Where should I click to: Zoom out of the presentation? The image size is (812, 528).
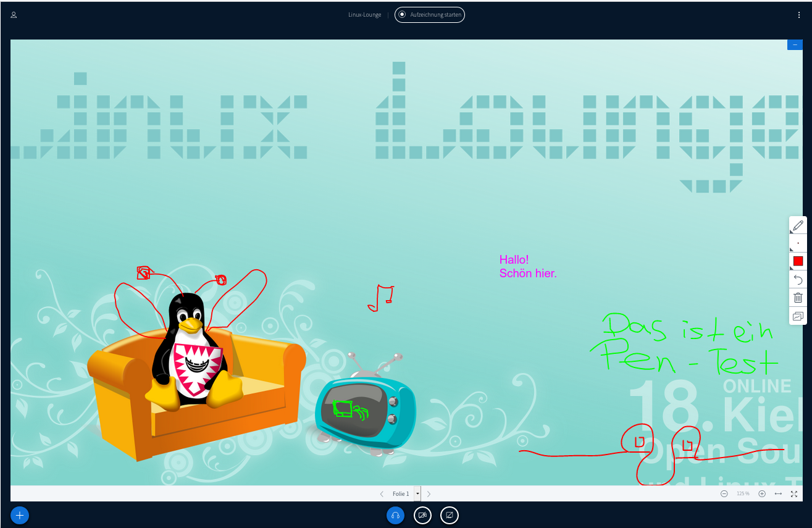[x=724, y=494]
